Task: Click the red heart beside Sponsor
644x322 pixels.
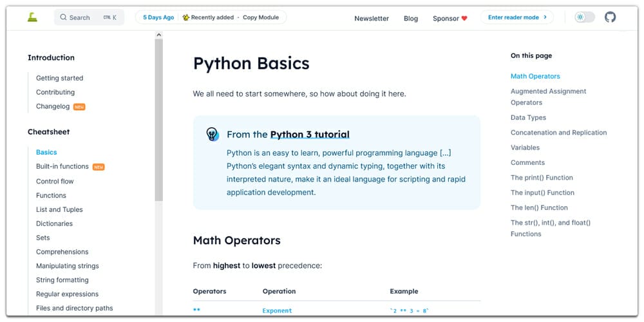Action: [464, 18]
